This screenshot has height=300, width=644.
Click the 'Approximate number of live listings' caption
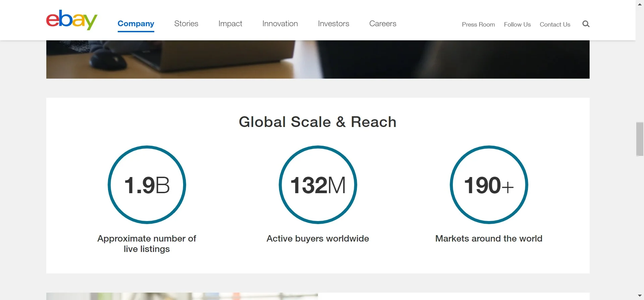click(147, 244)
